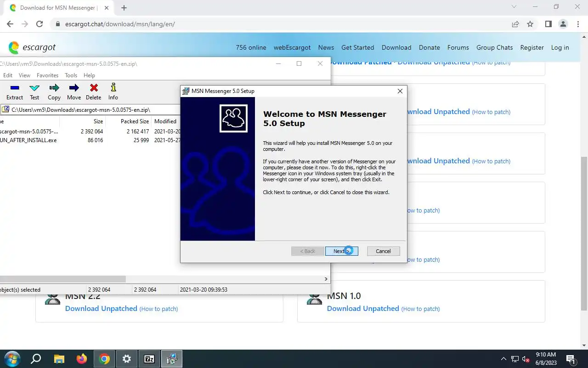Click the 7-Zip horizontal scrollbar right arrow
Viewport: 588px width, 368px height.
click(x=326, y=279)
